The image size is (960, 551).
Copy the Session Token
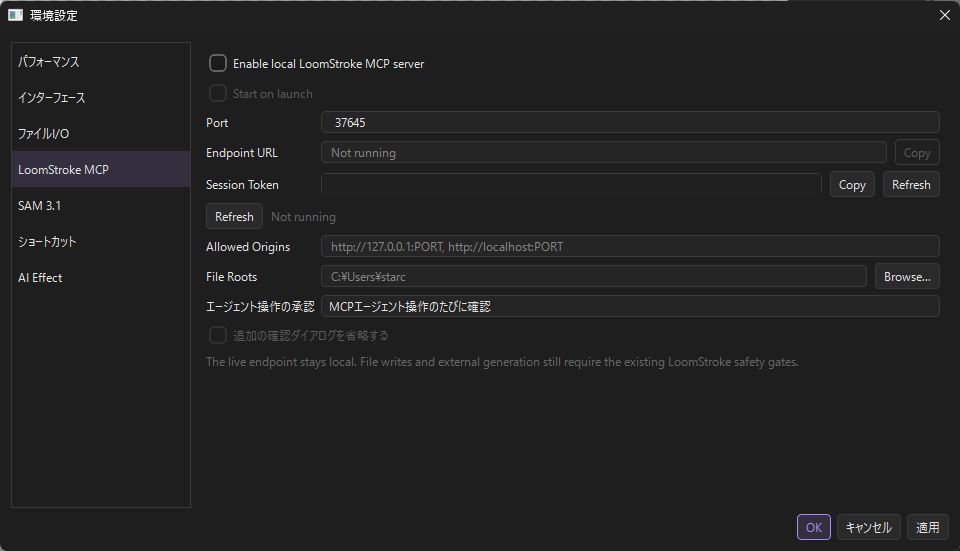[852, 184]
